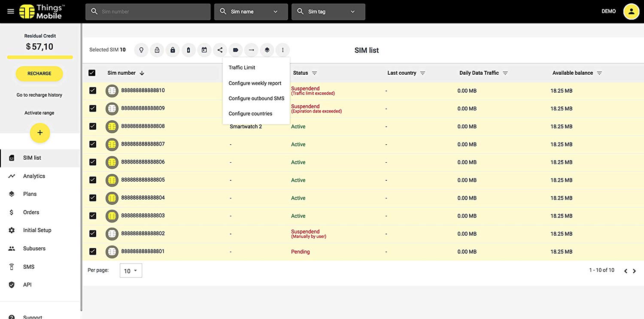The width and height of the screenshot is (644, 319).
Task: Click the open padlock unlock icon
Action: tap(157, 50)
